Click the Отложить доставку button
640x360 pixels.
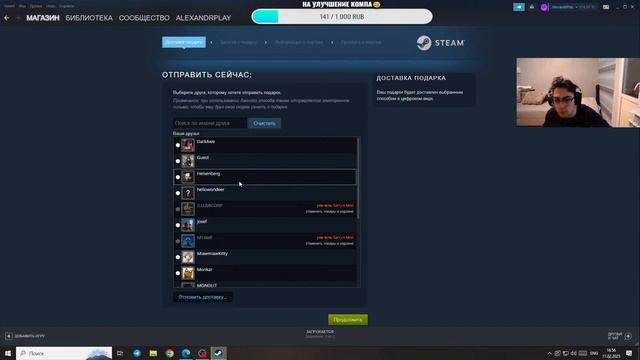pyautogui.click(x=202, y=297)
